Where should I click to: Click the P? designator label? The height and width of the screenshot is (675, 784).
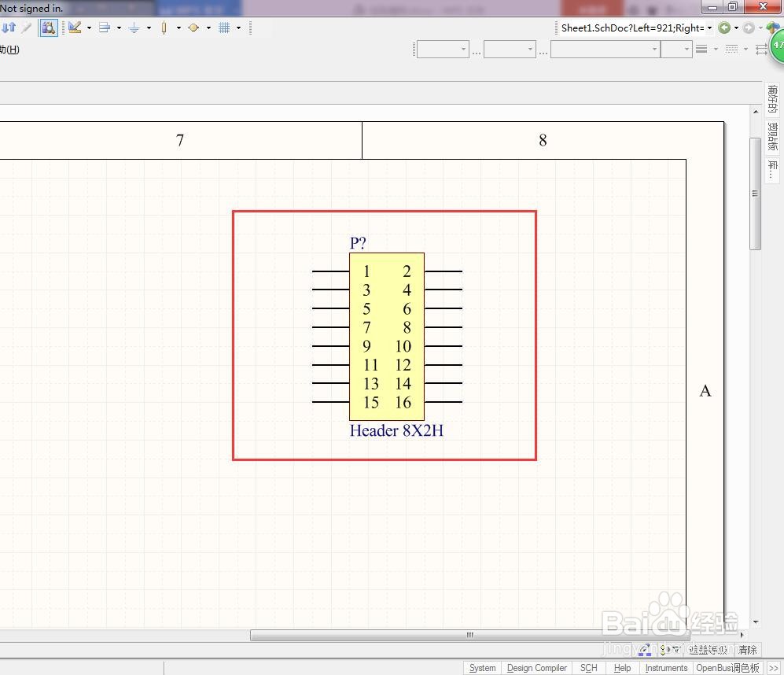tap(358, 243)
